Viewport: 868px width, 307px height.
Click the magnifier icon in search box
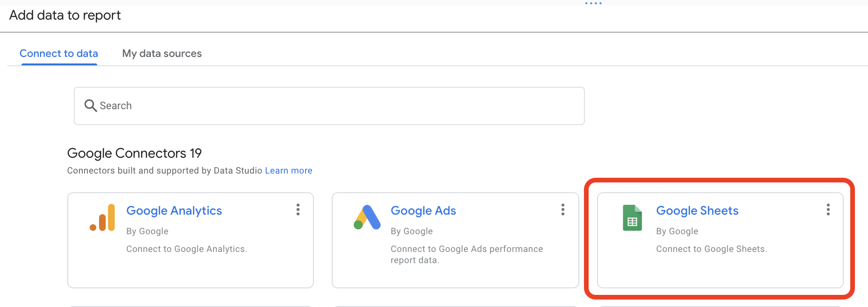(90, 105)
